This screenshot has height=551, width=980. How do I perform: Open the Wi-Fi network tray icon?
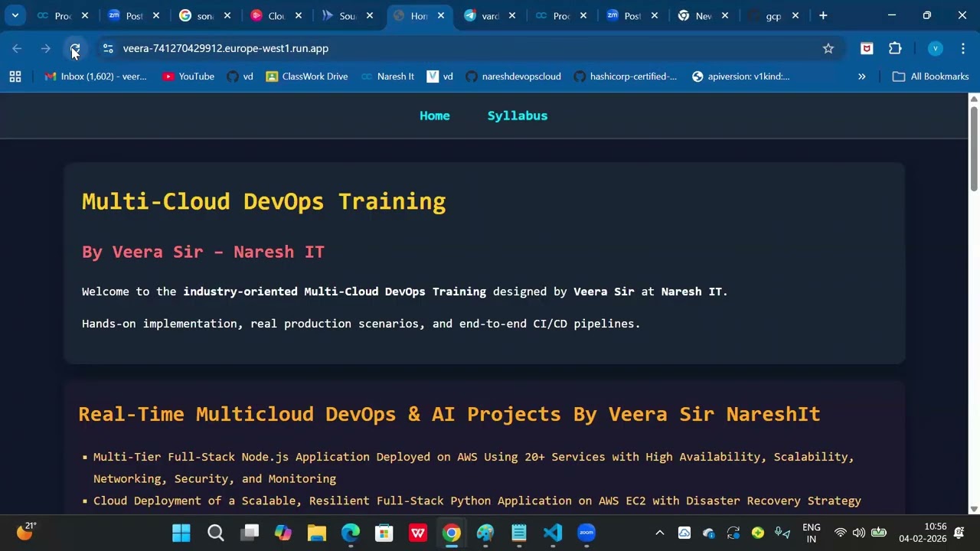pyautogui.click(x=840, y=533)
